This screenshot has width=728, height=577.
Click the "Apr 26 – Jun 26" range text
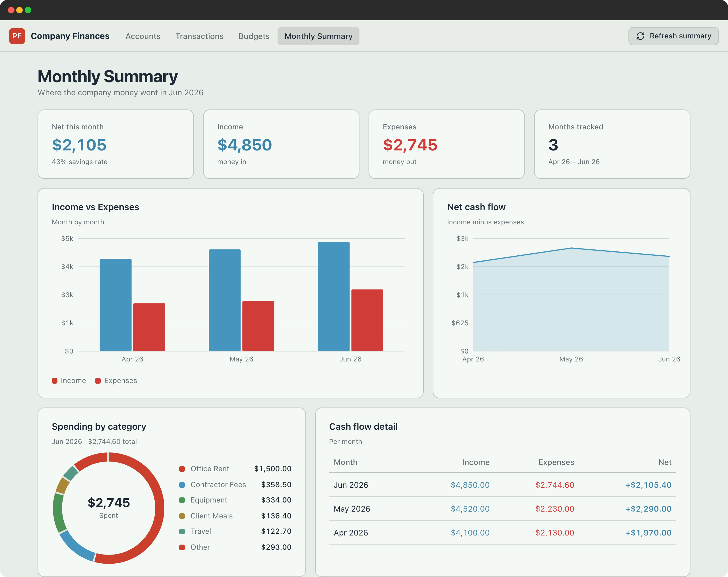(574, 162)
